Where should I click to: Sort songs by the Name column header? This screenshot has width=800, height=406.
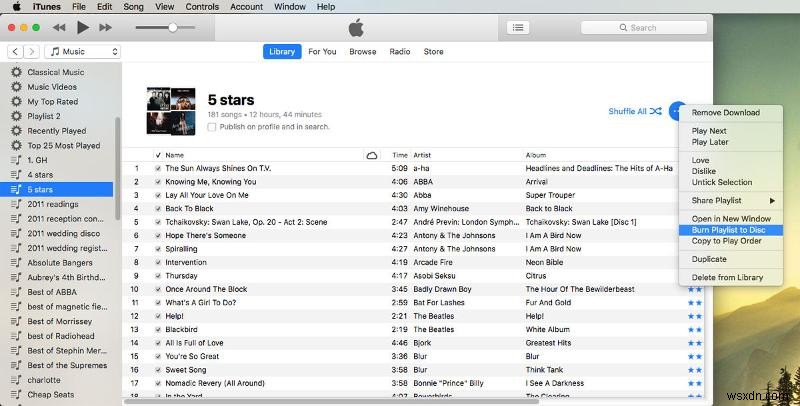point(174,155)
